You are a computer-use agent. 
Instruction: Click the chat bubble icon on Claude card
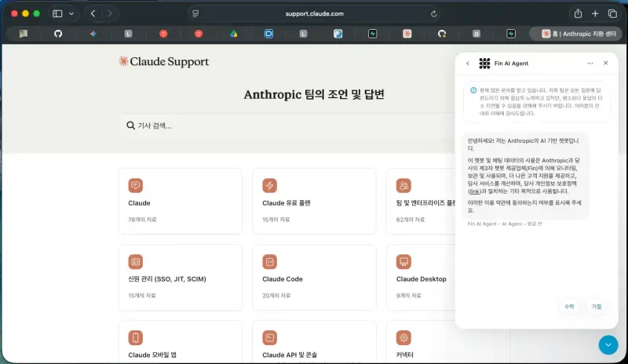[135, 185]
